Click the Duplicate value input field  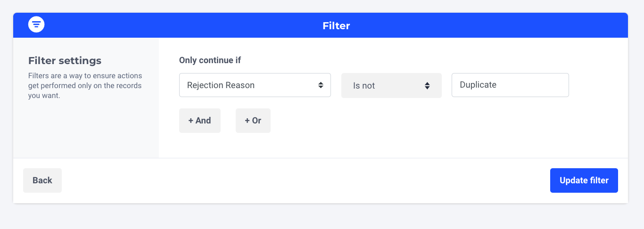point(510,85)
